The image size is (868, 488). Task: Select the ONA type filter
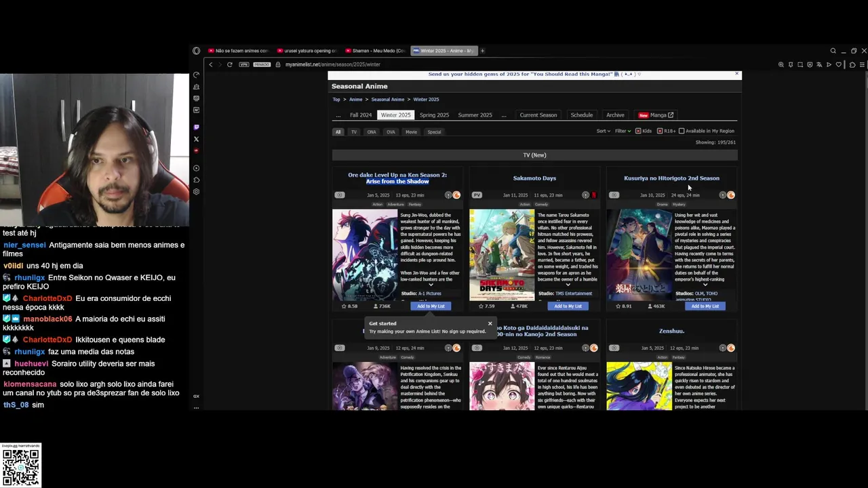(372, 132)
